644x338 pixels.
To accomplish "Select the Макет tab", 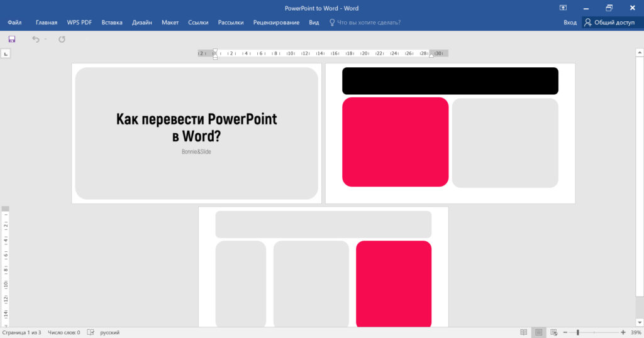I will point(170,23).
